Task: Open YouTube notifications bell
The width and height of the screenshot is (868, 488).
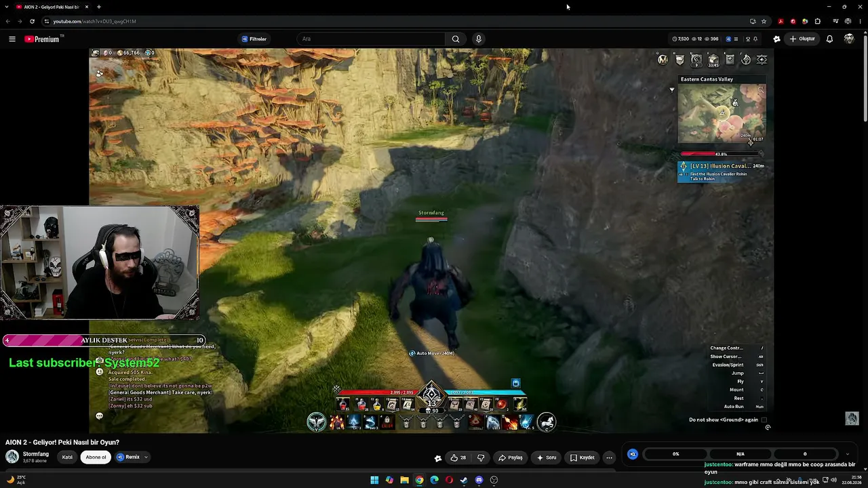Action: pyautogui.click(x=829, y=39)
